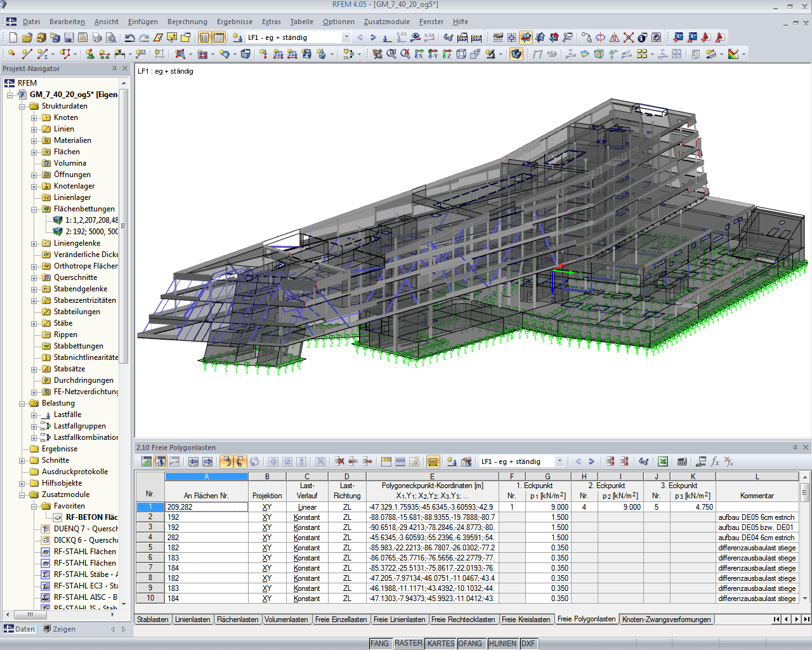Image resolution: width=812 pixels, height=650 pixels.
Task: Export the load table to Excel
Action: [663, 461]
